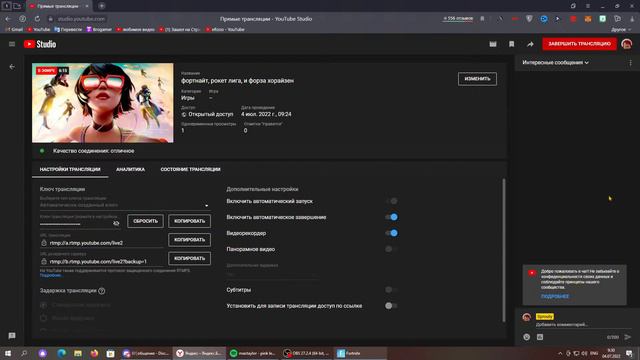Image resolution: width=640 pixels, height=360 pixels.
Task: Toggle Включить автоматический запуск switch
Action: coord(391,201)
